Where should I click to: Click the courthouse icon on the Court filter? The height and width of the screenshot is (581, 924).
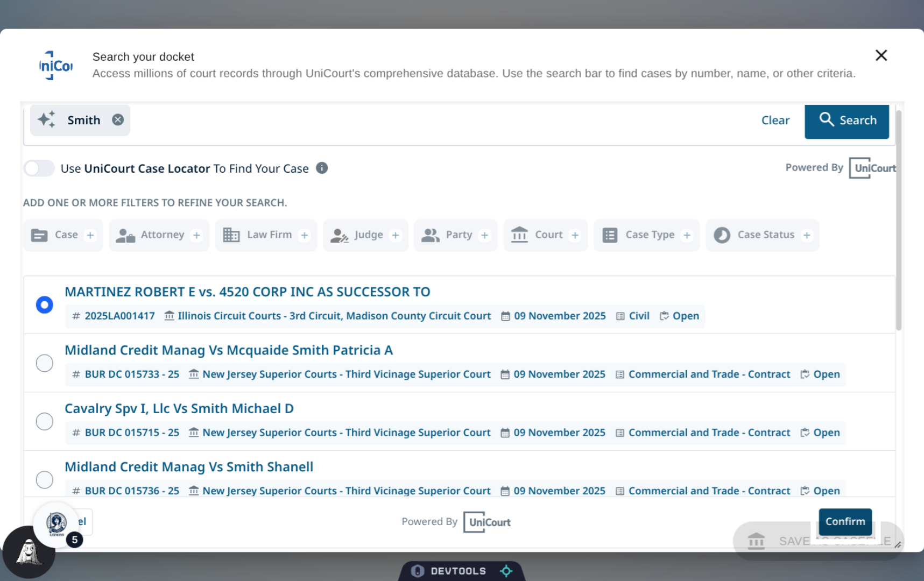pyautogui.click(x=519, y=235)
